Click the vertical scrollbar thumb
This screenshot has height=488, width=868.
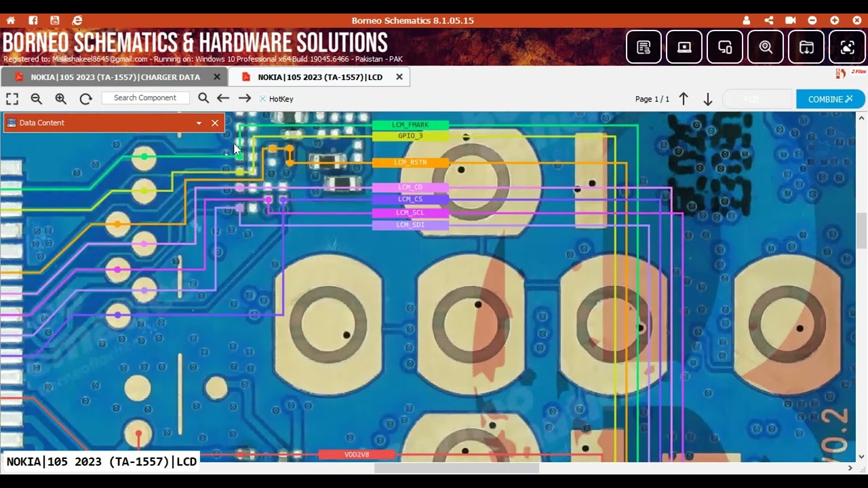[x=862, y=230]
